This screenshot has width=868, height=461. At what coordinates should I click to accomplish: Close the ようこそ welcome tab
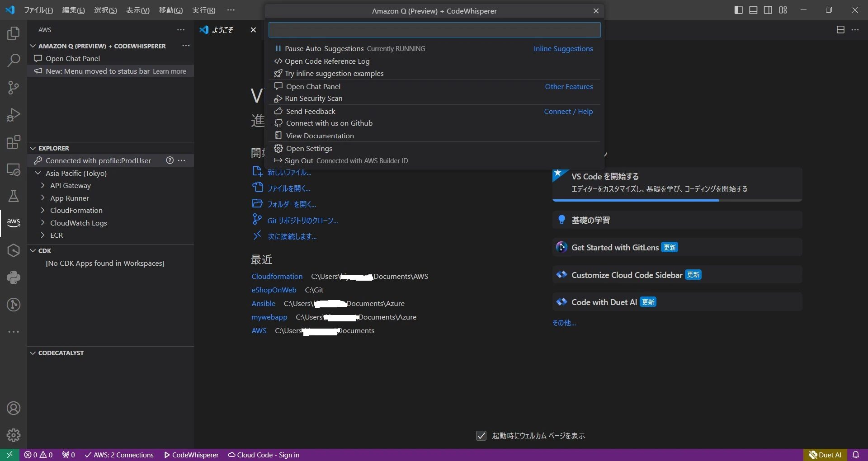click(253, 30)
